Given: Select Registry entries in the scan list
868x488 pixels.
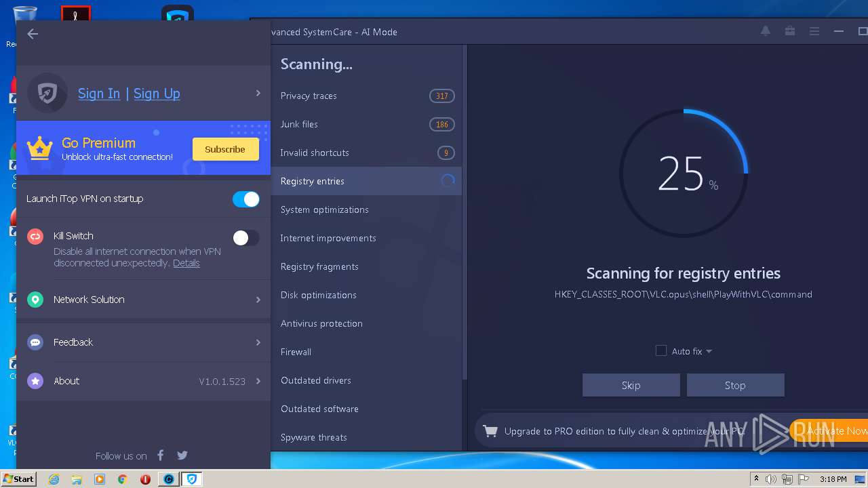Looking at the screenshot, I should pos(366,181).
